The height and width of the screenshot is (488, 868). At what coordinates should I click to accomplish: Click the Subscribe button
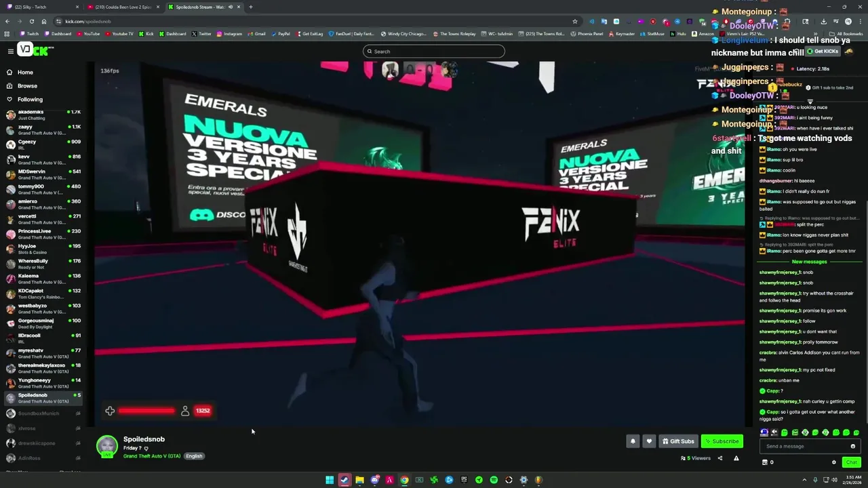coord(722,441)
